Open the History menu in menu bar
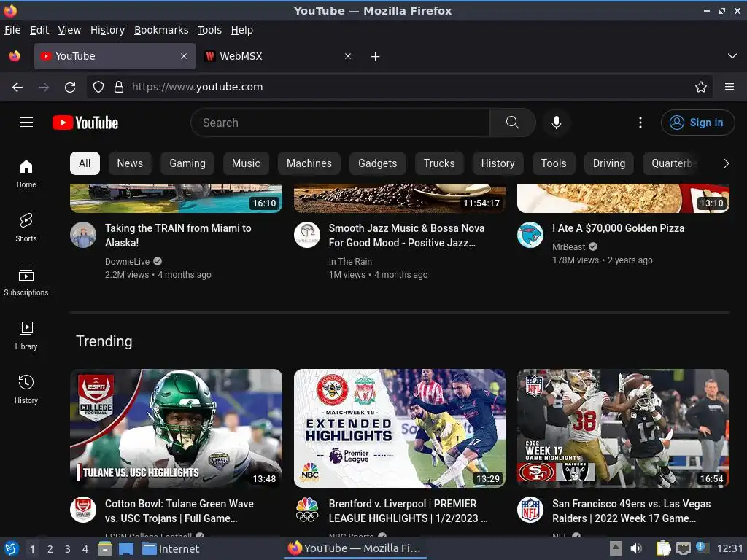The width and height of the screenshot is (747, 560). (x=108, y=30)
